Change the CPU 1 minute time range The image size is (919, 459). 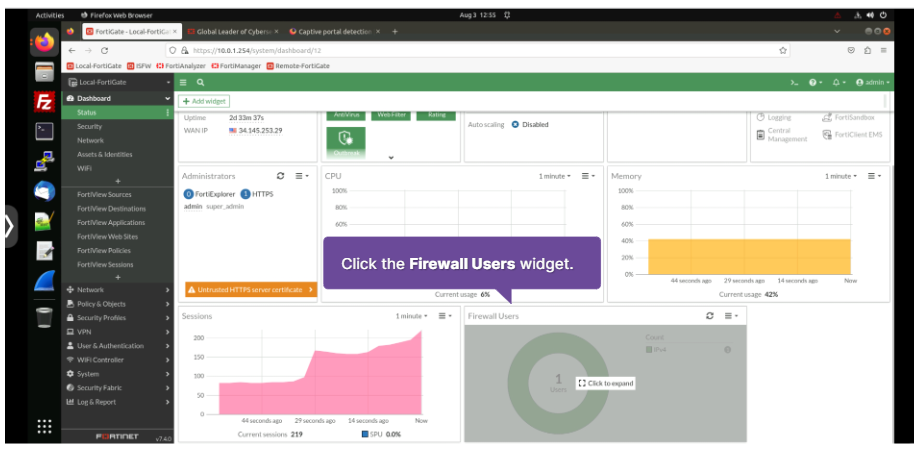554,176
